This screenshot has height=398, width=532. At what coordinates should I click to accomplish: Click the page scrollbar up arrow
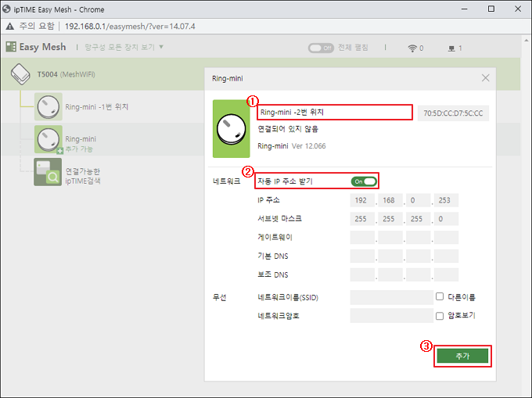(527, 40)
